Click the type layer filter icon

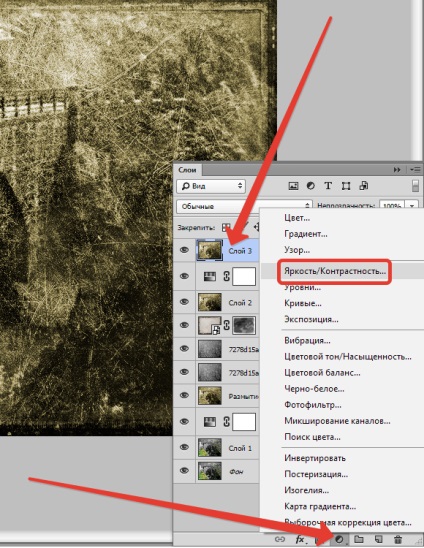point(328,186)
